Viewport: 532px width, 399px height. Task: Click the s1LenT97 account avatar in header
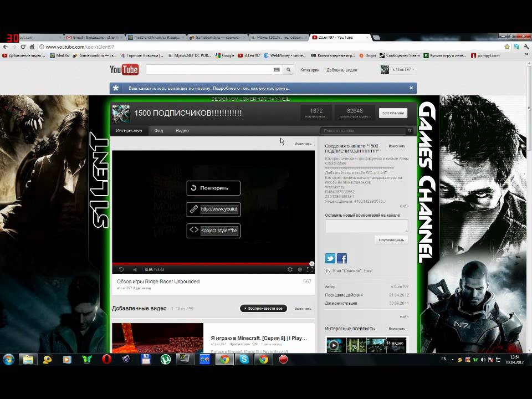(x=385, y=70)
